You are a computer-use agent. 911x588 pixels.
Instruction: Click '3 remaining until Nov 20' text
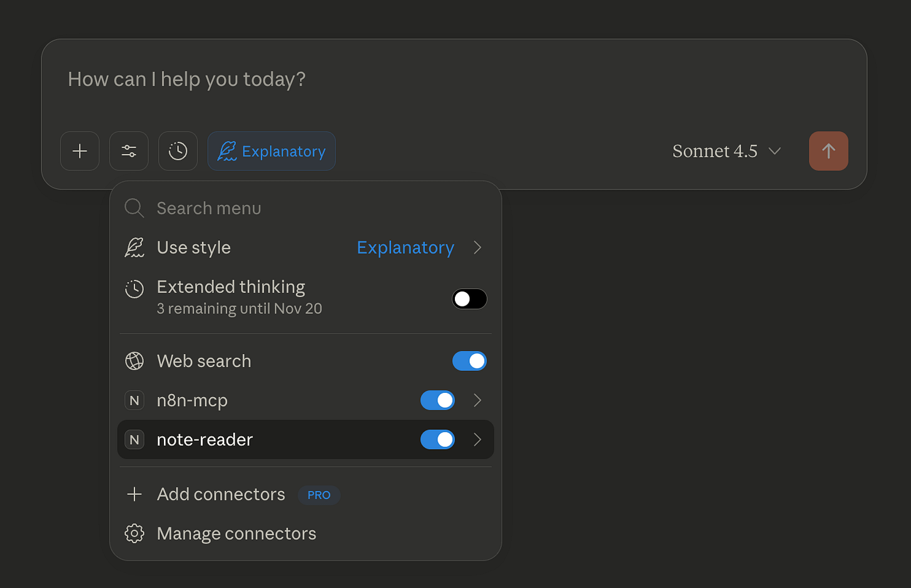click(239, 308)
